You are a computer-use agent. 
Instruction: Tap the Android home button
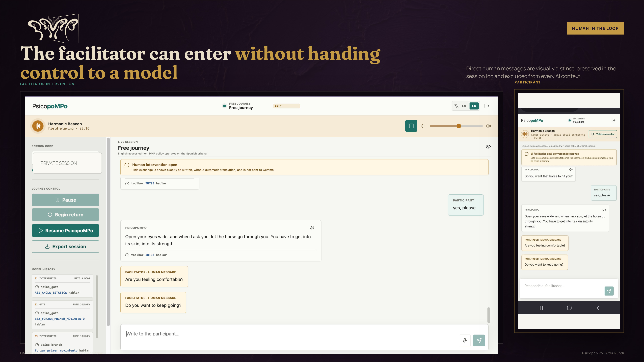pyautogui.click(x=569, y=308)
